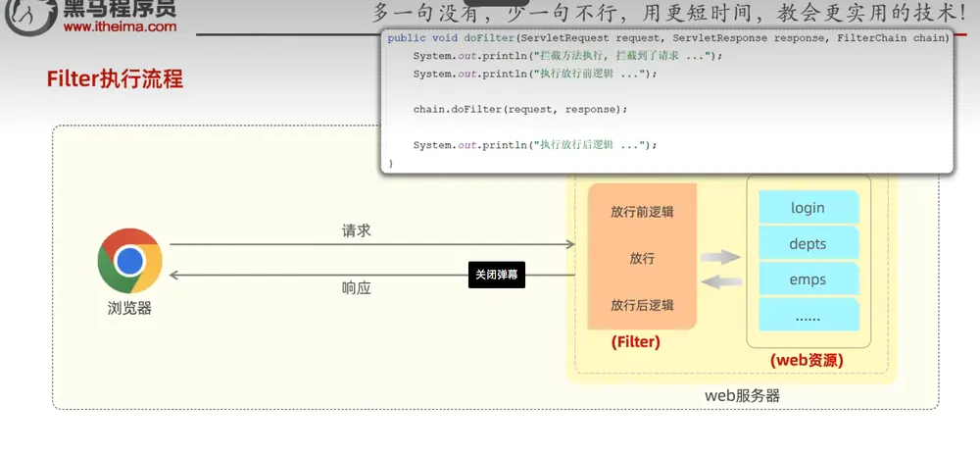Select the login web resource box
This screenshot has width=980, height=456.
(x=808, y=207)
